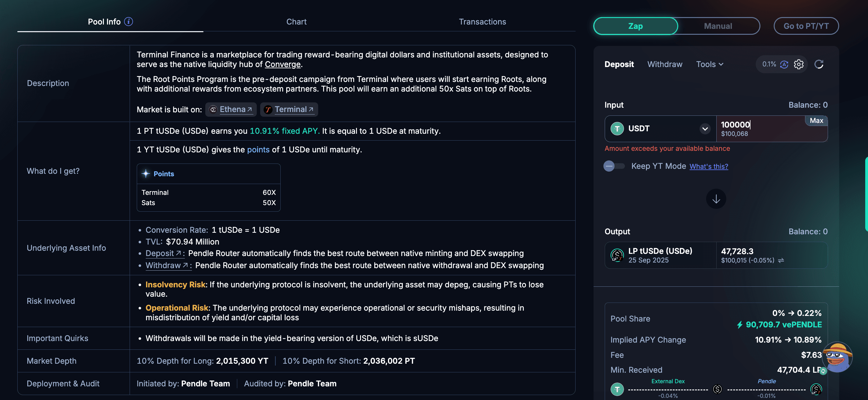
Task: Click the Pool Info information icon
Action: (128, 22)
